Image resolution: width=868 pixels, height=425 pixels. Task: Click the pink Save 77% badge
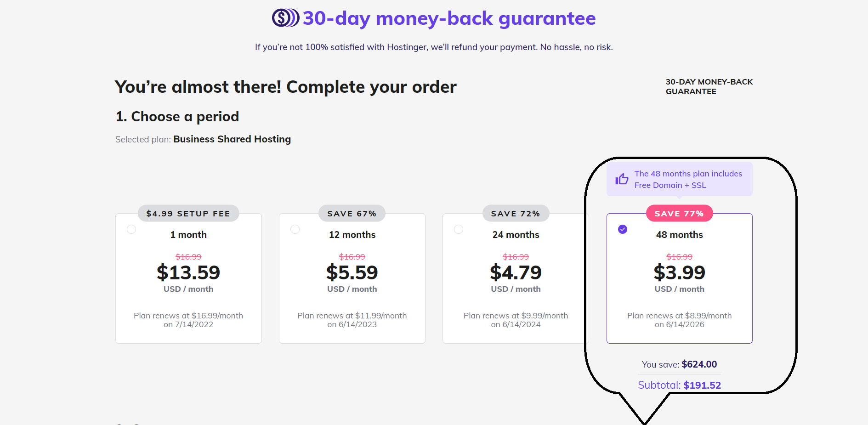[679, 214]
